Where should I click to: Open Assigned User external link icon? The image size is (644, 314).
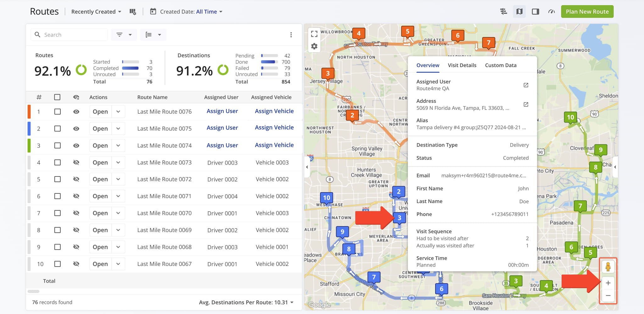[525, 85]
